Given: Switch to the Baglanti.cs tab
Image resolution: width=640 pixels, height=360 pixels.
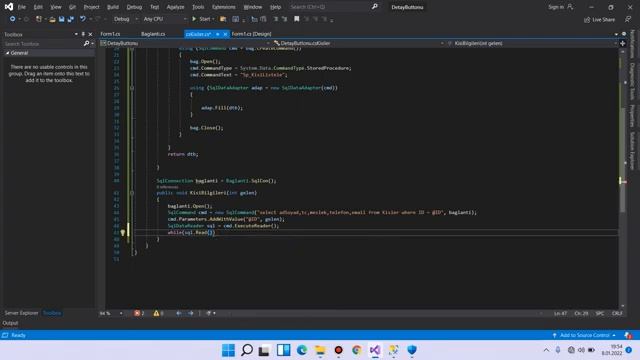Looking at the screenshot, I should point(153,34).
